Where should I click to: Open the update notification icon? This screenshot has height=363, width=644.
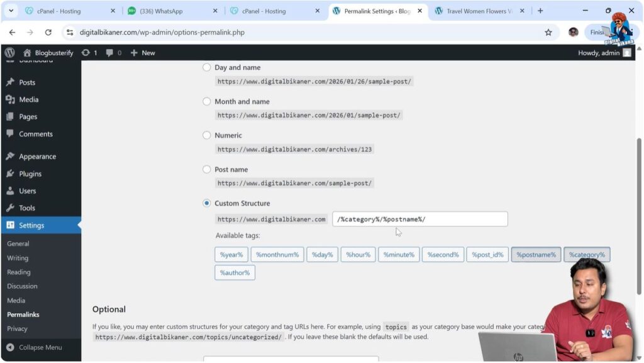(x=86, y=53)
